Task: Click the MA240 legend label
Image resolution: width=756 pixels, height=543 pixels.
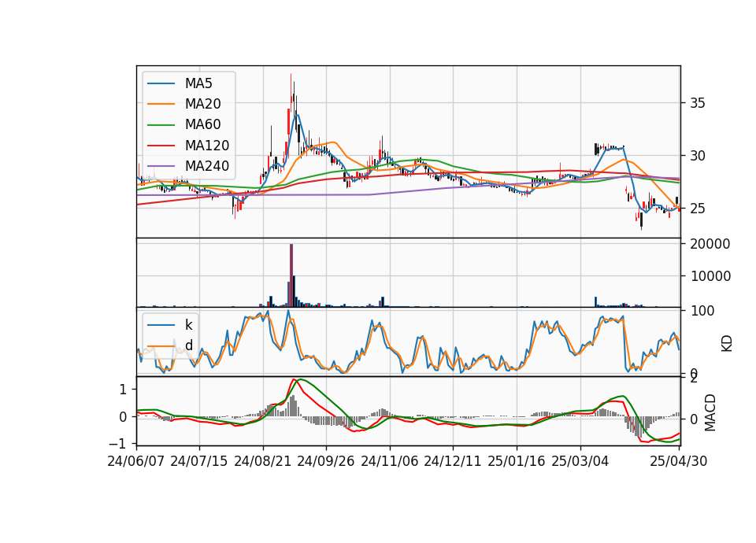Action: 207,166
